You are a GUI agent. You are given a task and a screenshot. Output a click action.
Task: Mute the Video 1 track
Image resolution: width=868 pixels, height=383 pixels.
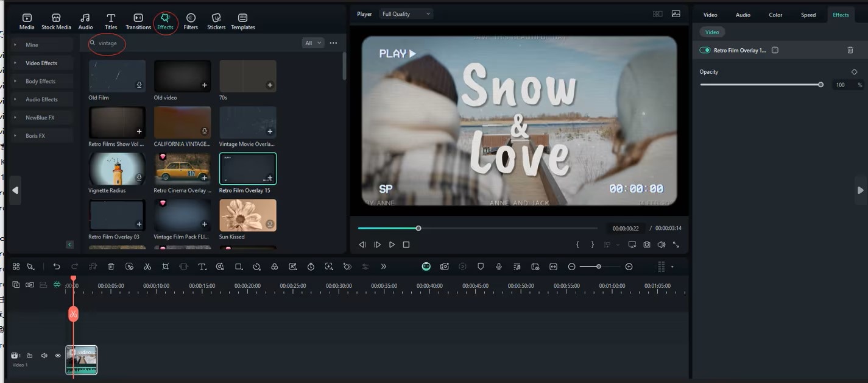(x=44, y=356)
